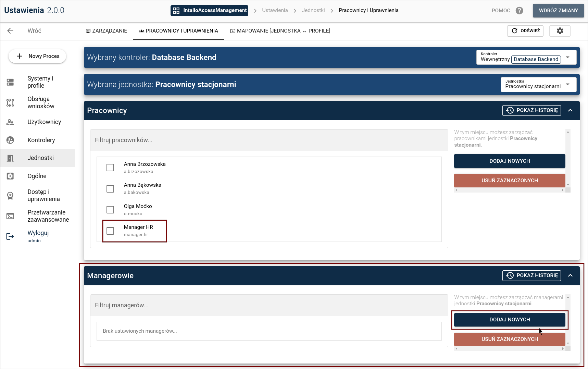Click the Filtruj pracowników input field
The image size is (588, 369).
[269, 140]
